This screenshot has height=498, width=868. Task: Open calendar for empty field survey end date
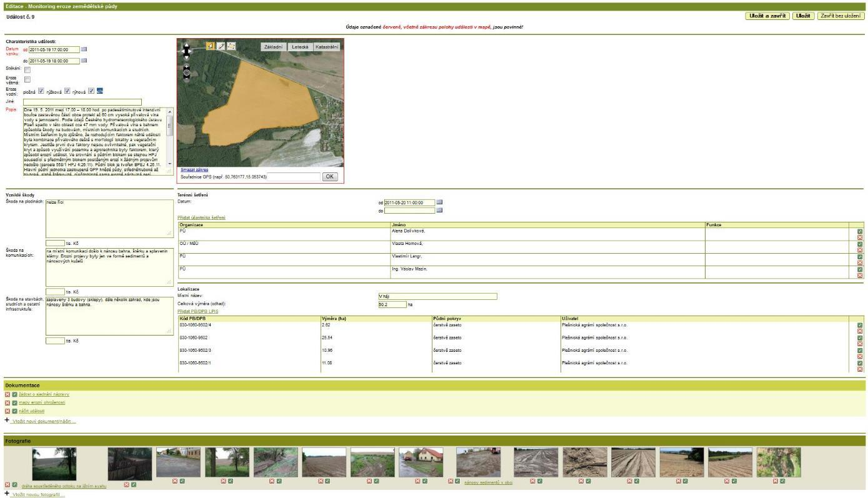click(439, 211)
